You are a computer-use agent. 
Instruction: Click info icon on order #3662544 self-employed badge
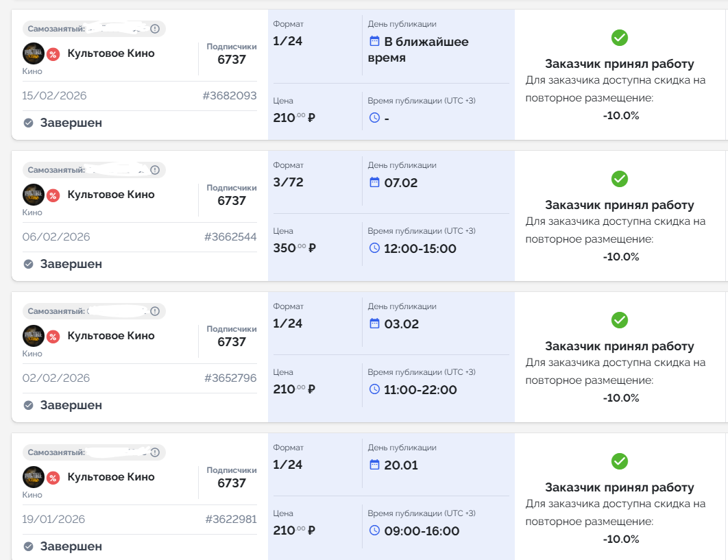click(155, 170)
